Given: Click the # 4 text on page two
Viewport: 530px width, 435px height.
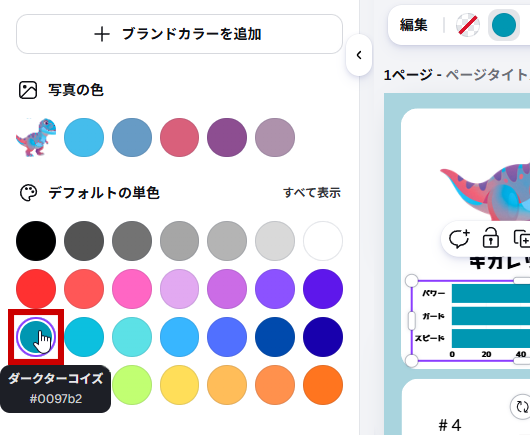Looking at the screenshot, I should (450, 425).
